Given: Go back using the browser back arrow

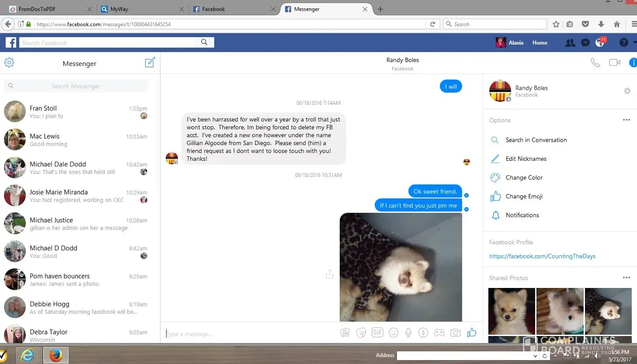Looking at the screenshot, I should point(8,24).
